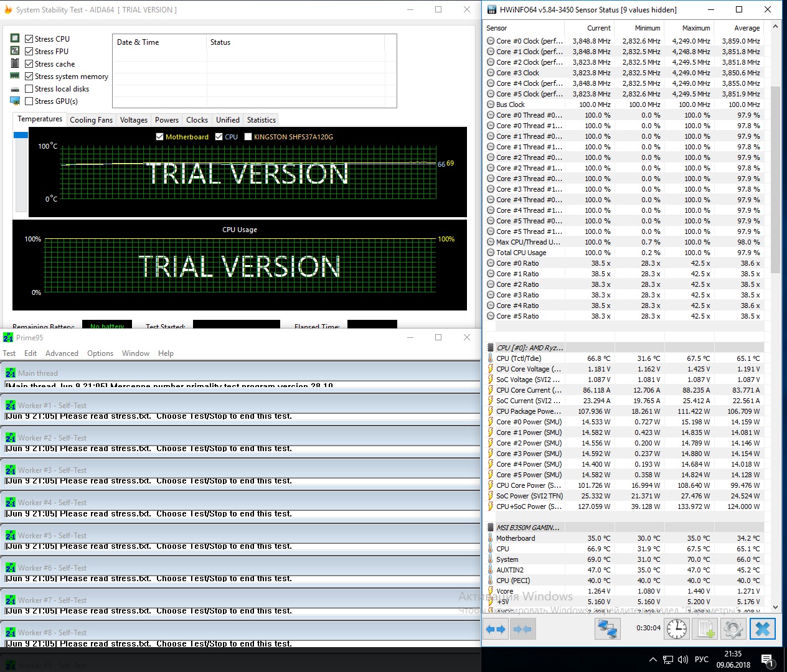Switch to Clocks tab
The width and height of the screenshot is (787, 672).
pyautogui.click(x=197, y=120)
